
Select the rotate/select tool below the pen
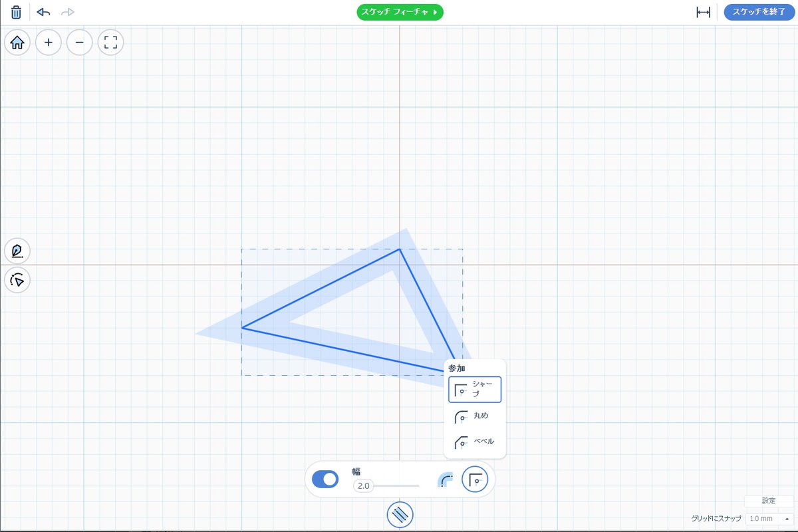[x=17, y=281]
